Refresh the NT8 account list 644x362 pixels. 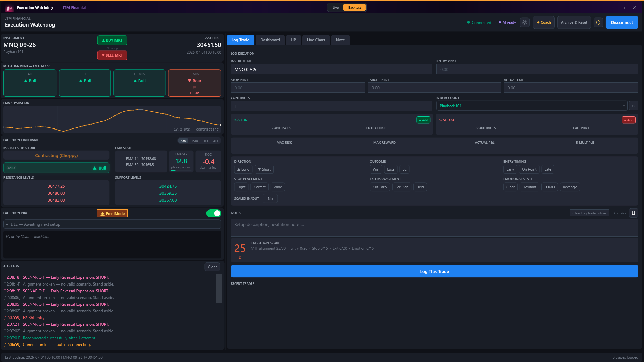click(x=633, y=106)
